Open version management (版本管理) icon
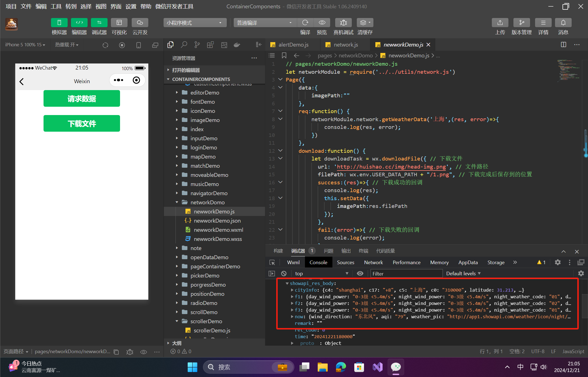The image size is (588, 377). click(x=521, y=23)
